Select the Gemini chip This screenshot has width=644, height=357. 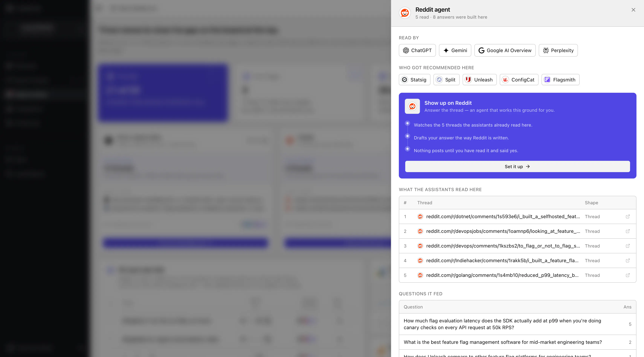tap(455, 50)
